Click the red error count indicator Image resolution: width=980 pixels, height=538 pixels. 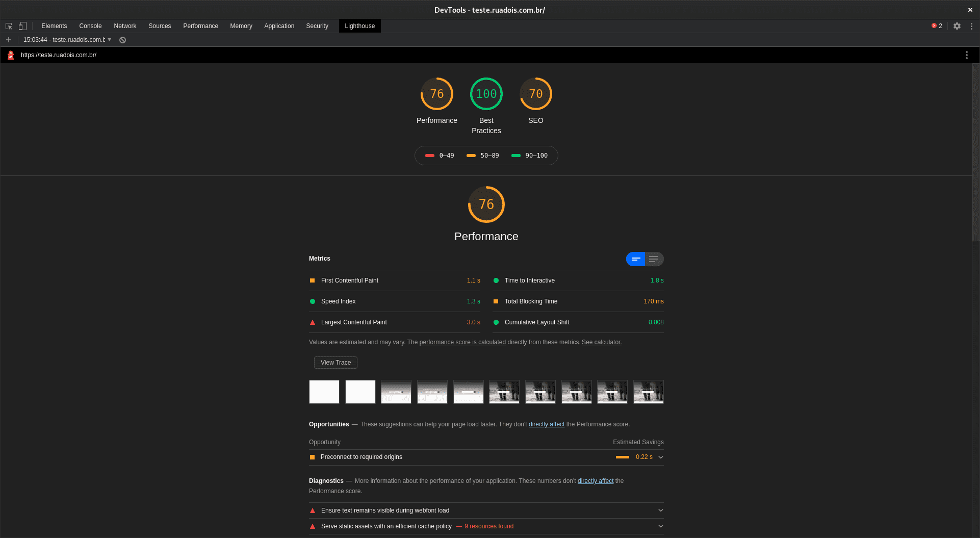pyautogui.click(x=937, y=26)
